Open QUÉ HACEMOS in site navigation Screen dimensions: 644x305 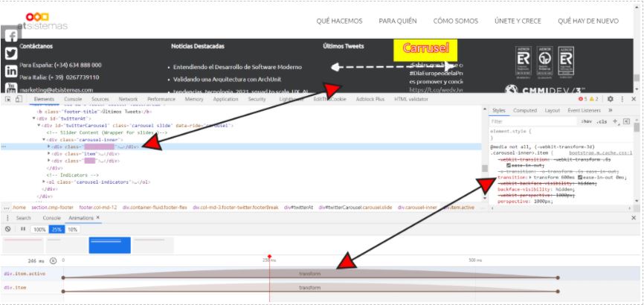coord(339,21)
